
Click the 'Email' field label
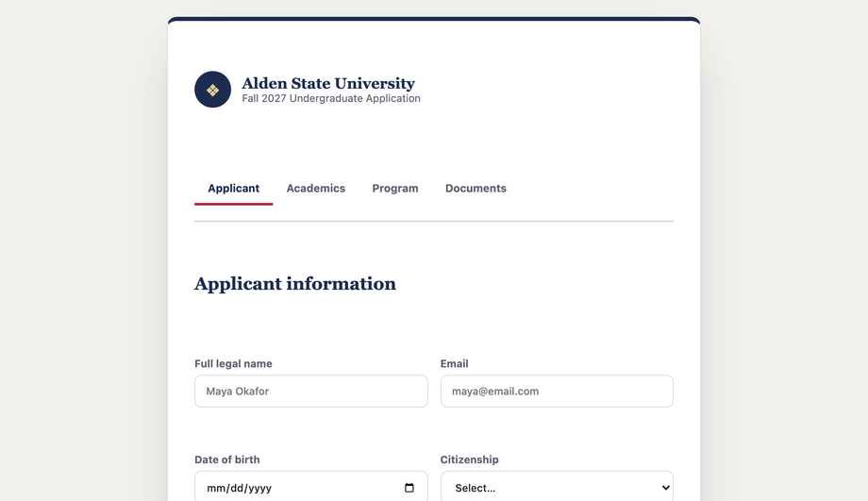pos(455,363)
